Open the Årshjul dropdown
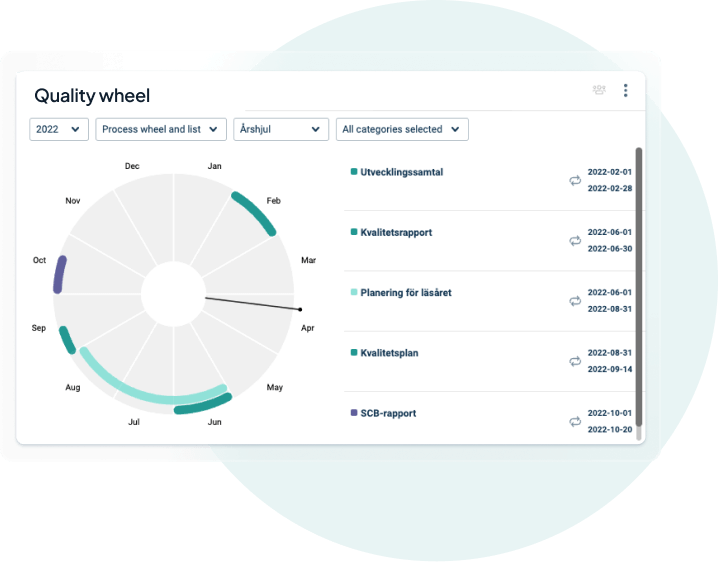Viewport: 718px width, 562px height. pos(281,129)
